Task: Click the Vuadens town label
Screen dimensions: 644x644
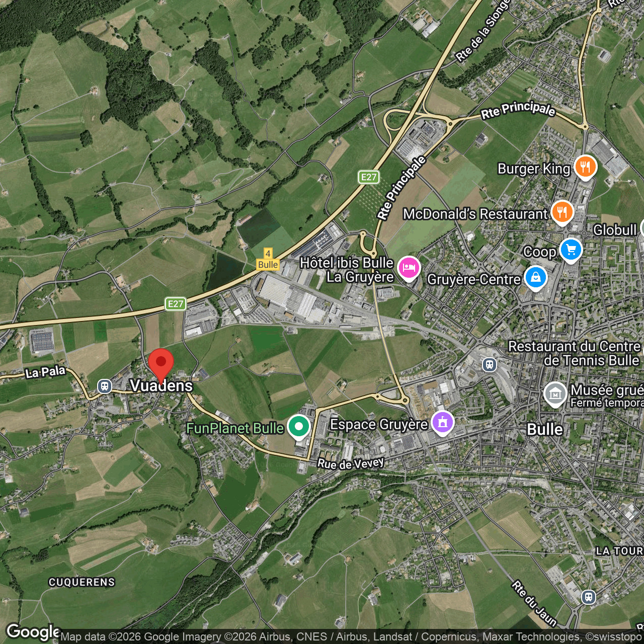Action: point(162,386)
